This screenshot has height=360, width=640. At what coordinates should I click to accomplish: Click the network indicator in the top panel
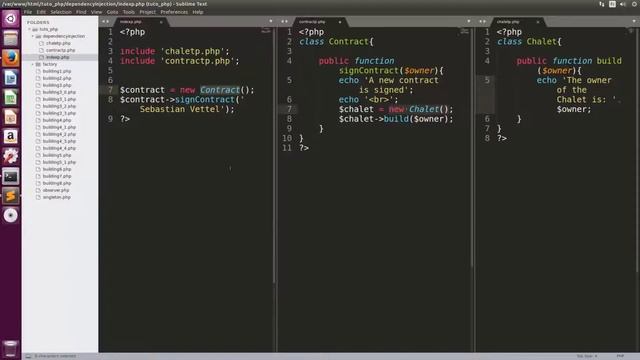tap(602, 4)
